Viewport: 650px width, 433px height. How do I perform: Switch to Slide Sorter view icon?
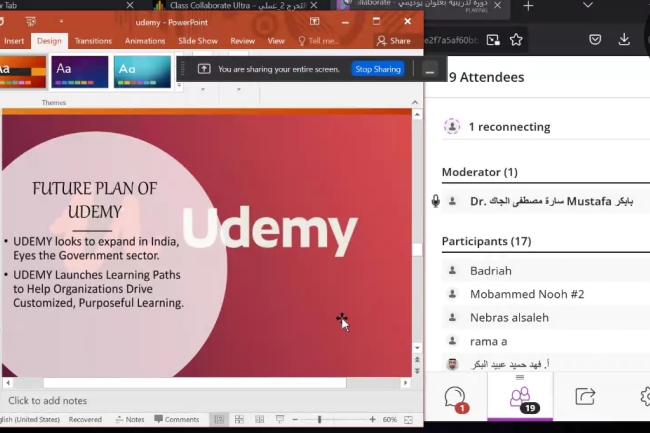tap(239, 420)
